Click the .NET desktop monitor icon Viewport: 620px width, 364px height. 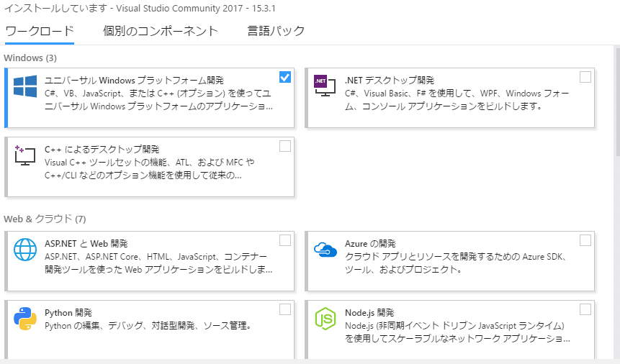pos(325,86)
